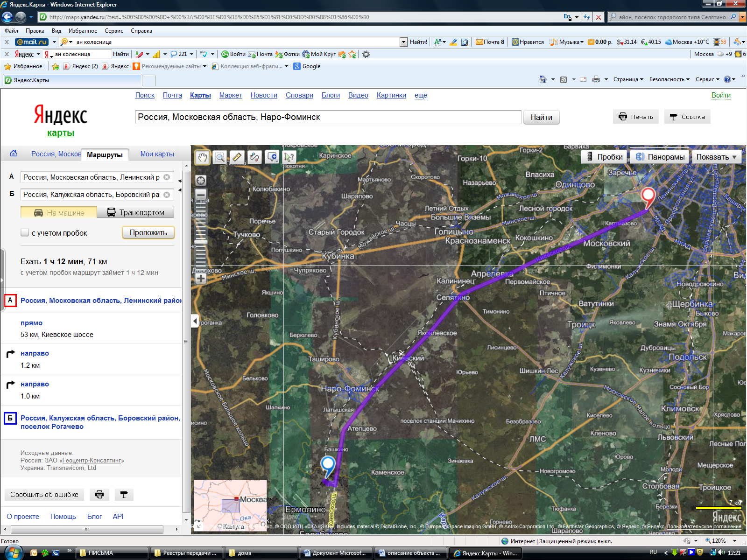
Task: Zoom out with the minus button
Action: point(201,194)
